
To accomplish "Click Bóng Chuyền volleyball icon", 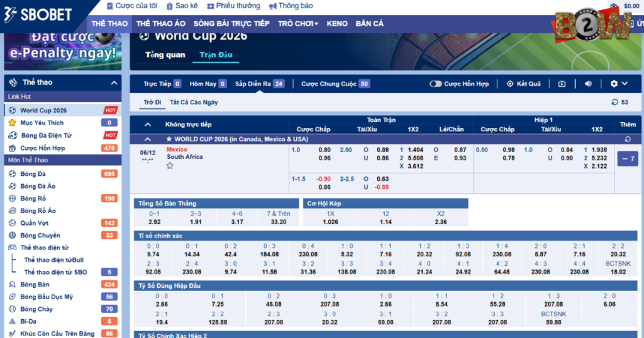I will tap(13, 236).
